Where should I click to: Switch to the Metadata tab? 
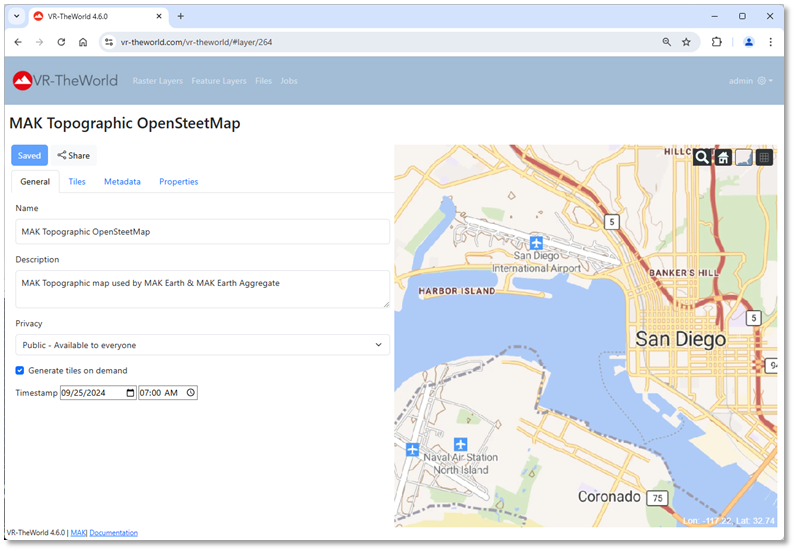pos(122,182)
